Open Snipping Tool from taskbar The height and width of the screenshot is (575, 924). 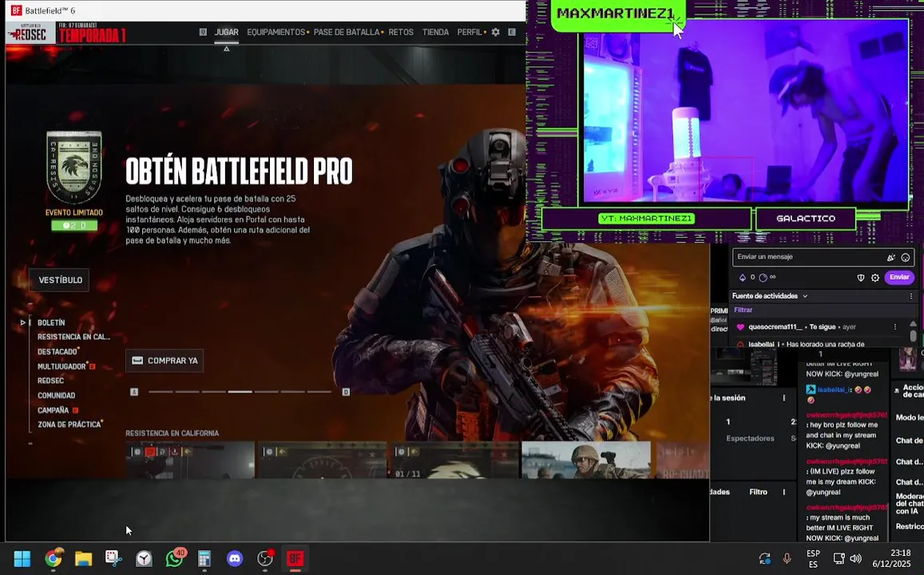[113, 558]
